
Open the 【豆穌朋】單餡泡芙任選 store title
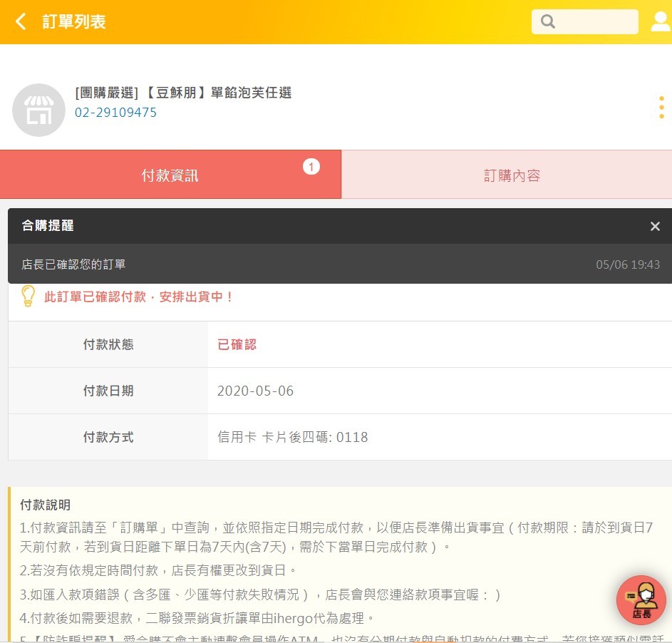[x=183, y=93]
